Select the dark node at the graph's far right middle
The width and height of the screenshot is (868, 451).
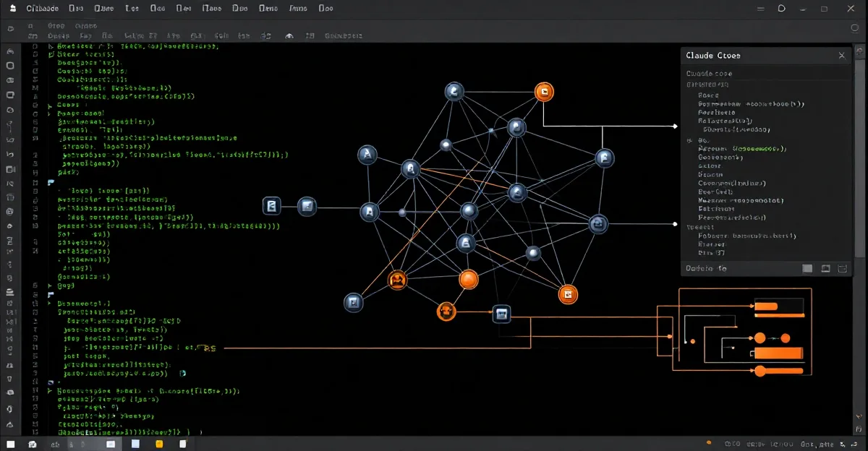(597, 224)
